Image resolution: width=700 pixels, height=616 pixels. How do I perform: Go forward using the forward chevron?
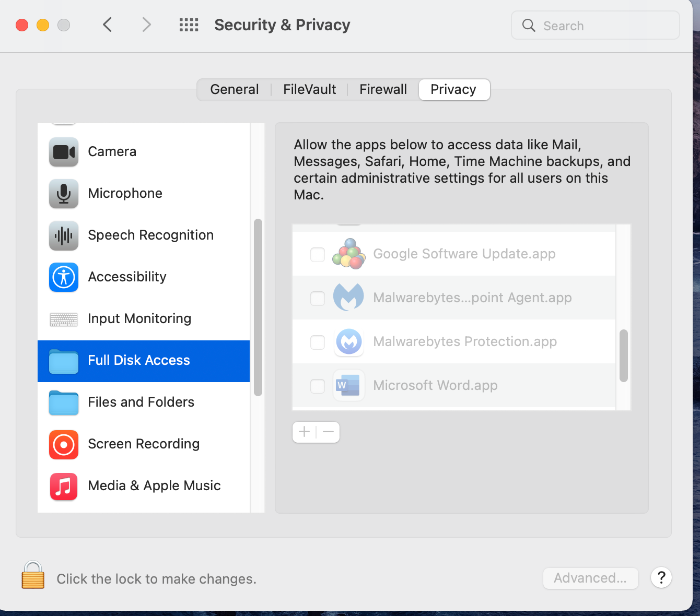(147, 25)
